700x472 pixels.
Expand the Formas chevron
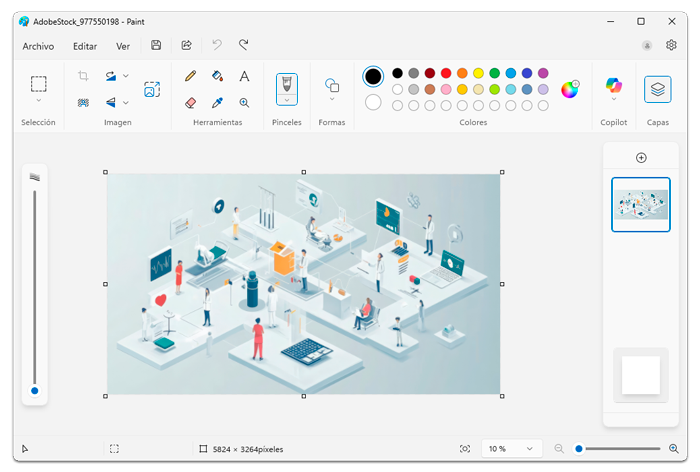332,99
